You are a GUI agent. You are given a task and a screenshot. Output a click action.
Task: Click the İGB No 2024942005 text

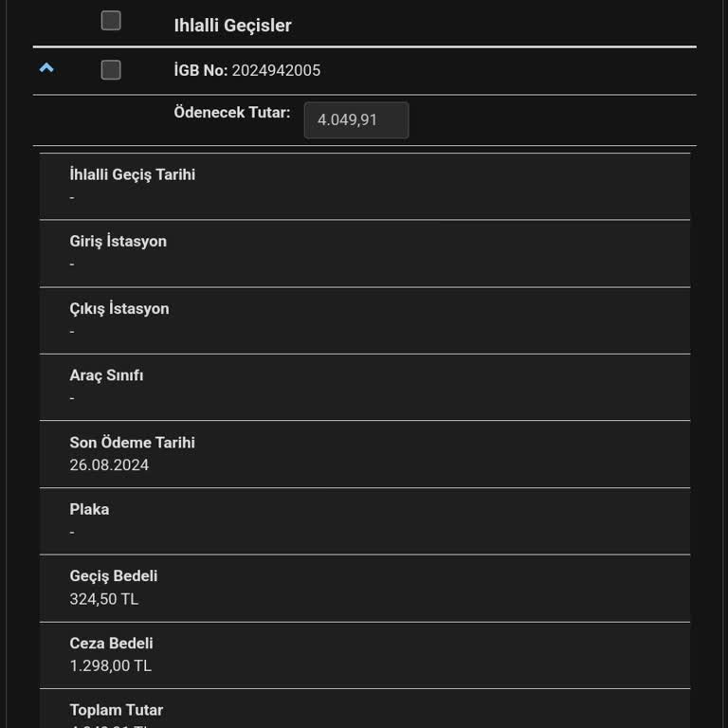click(x=247, y=70)
